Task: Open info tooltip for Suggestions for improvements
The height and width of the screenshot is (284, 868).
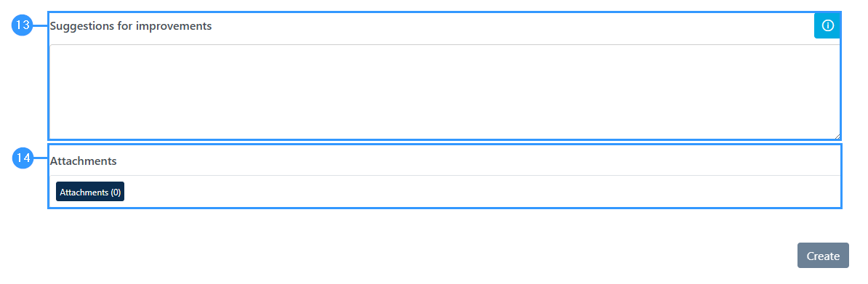Action: [x=827, y=26]
